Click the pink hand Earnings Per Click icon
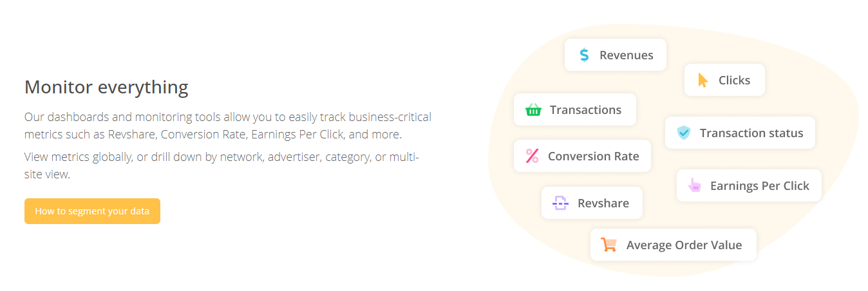The height and width of the screenshot is (291, 868). click(694, 185)
